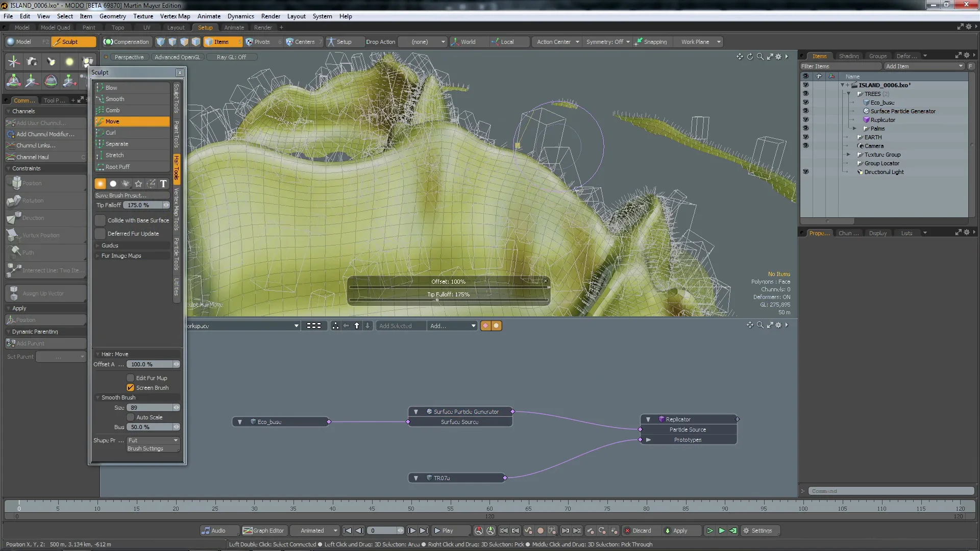Select the Blow hair sculpt tool
The height and width of the screenshot is (551, 980).
132,88
